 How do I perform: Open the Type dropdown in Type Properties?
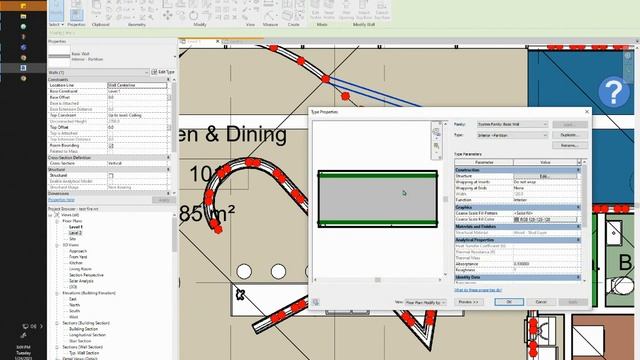[512, 135]
